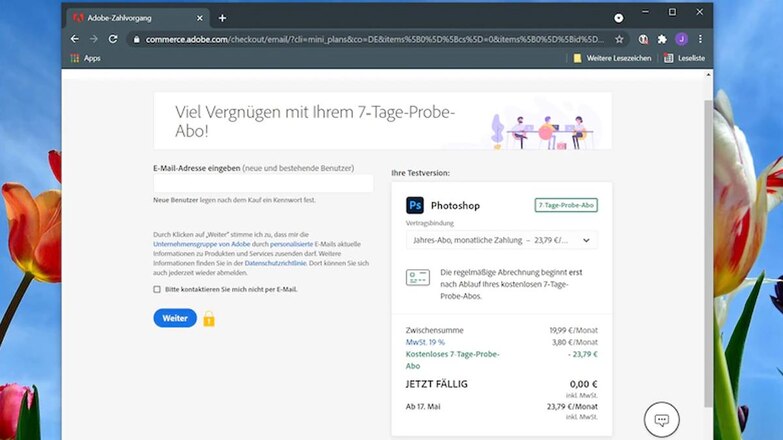The image size is (783, 440).
Task: Open the Chrome extensions puzzle icon
Action: pos(661,39)
